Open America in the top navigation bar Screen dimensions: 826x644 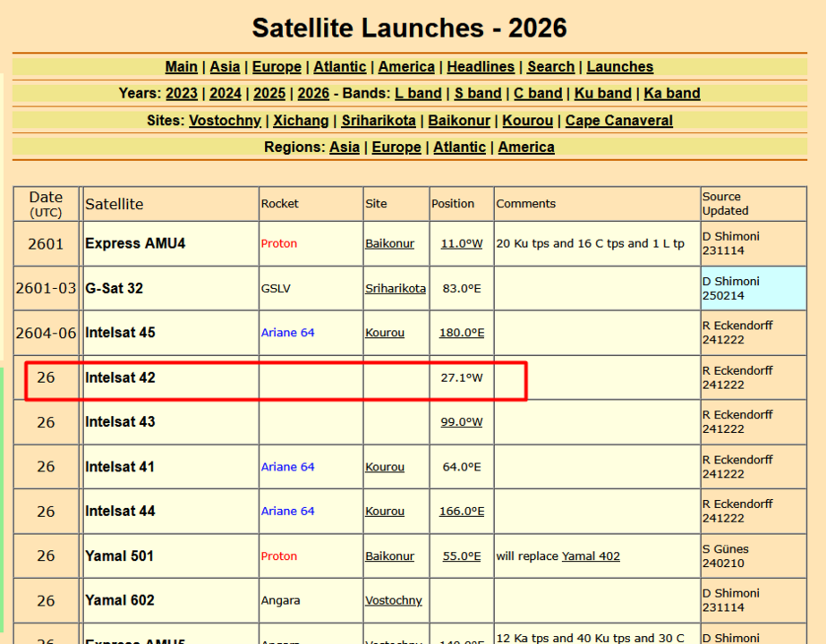point(406,67)
